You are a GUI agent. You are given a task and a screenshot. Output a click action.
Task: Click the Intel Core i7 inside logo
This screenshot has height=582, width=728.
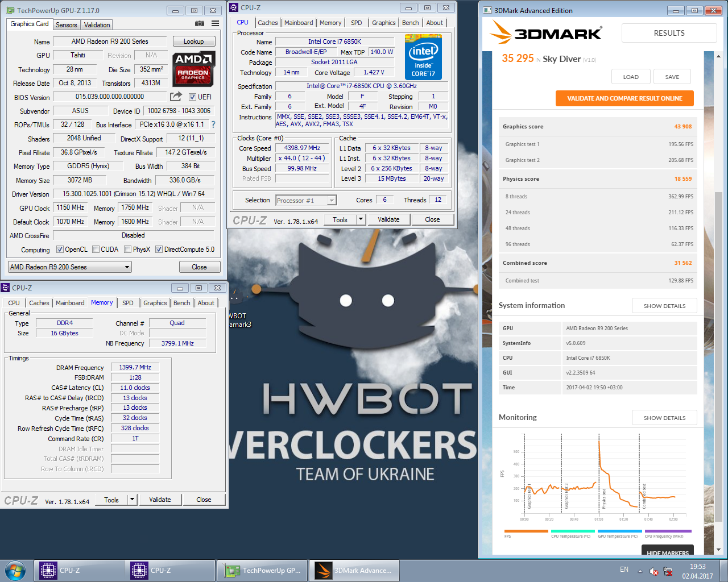[x=423, y=57]
